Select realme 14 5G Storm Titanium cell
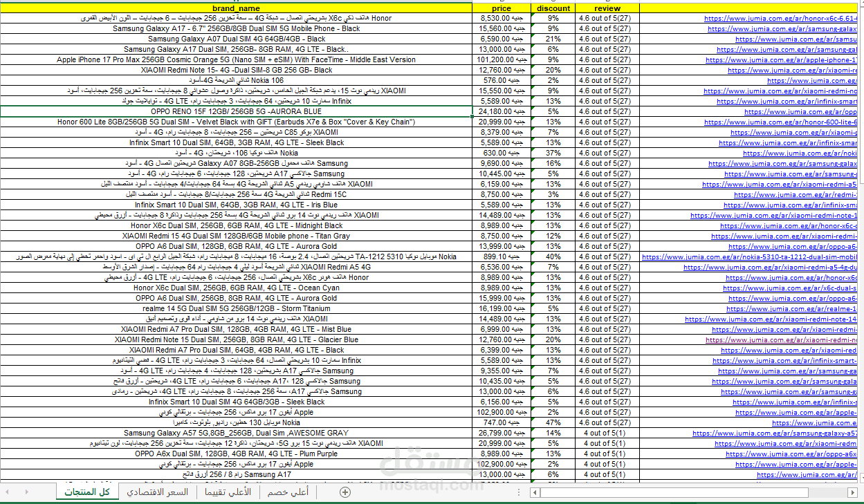This screenshot has width=864, height=504. [237, 309]
